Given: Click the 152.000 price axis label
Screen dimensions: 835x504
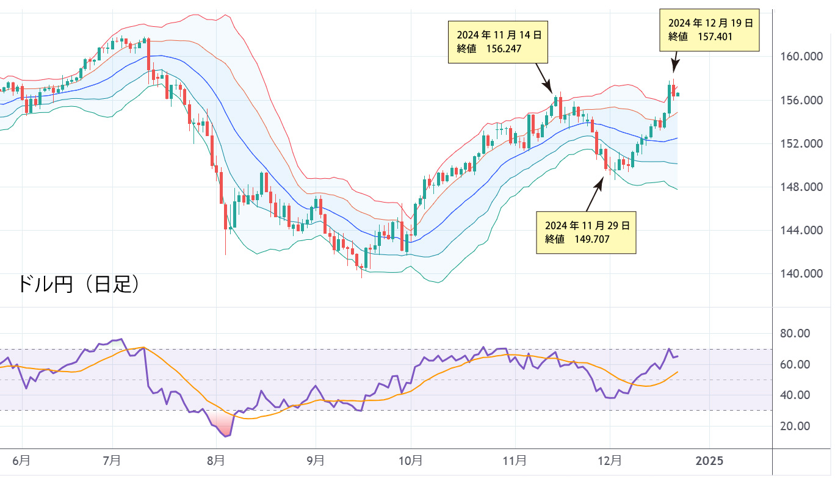Looking at the screenshot, I should coord(803,144).
